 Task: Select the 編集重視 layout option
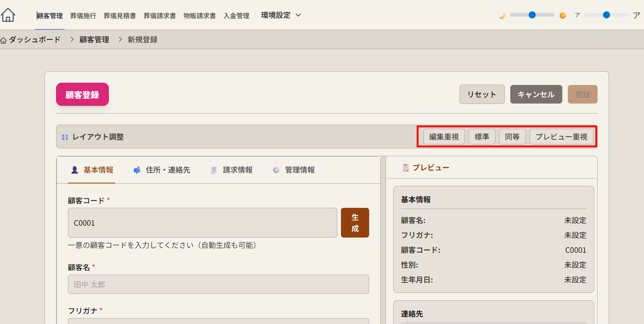444,137
